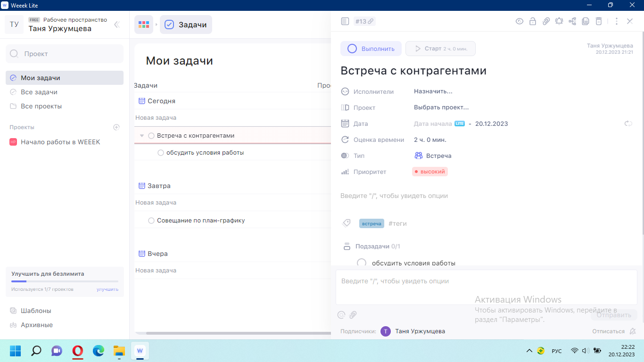Open task reminders via the bell icon

559,21
